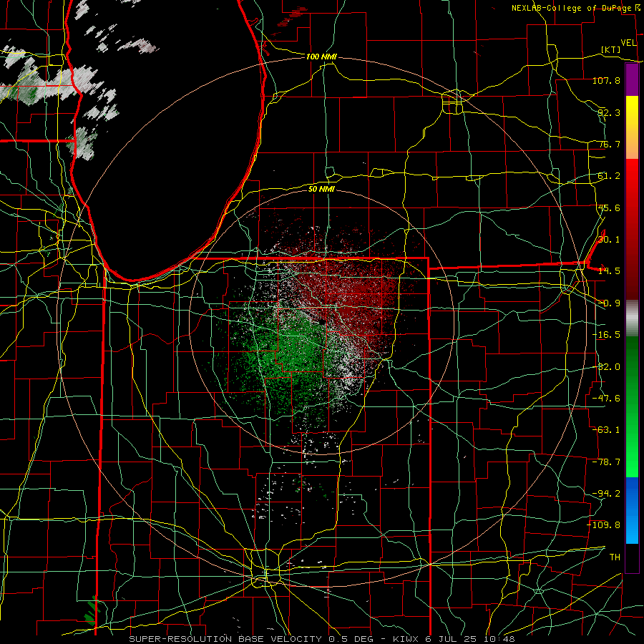This screenshot has height=644, width=644.
Task: Select the 76.7 scale value
Action: pos(609,144)
